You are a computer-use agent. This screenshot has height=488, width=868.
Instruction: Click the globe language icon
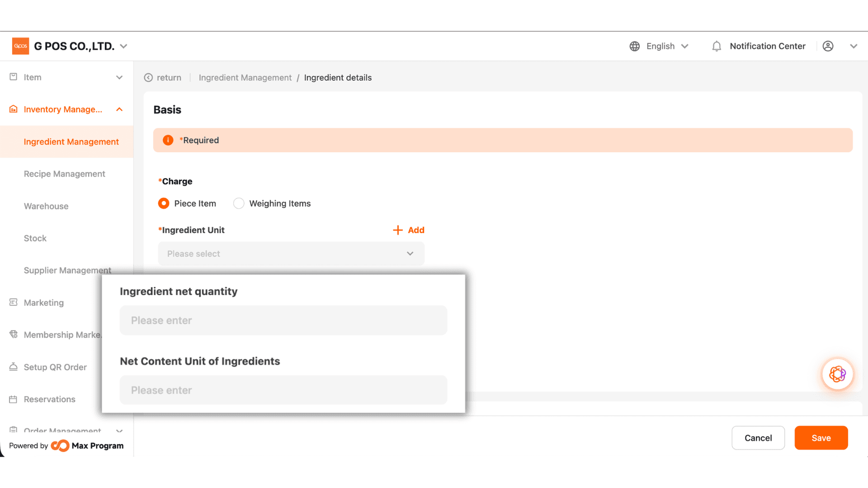pyautogui.click(x=635, y=46)
